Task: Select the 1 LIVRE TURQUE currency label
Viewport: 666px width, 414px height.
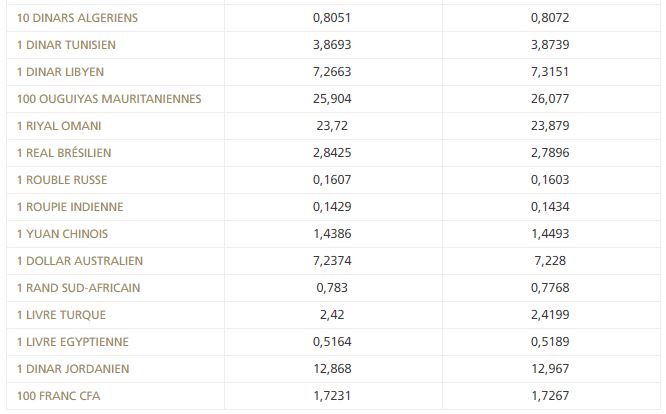Action: (61, 315)
